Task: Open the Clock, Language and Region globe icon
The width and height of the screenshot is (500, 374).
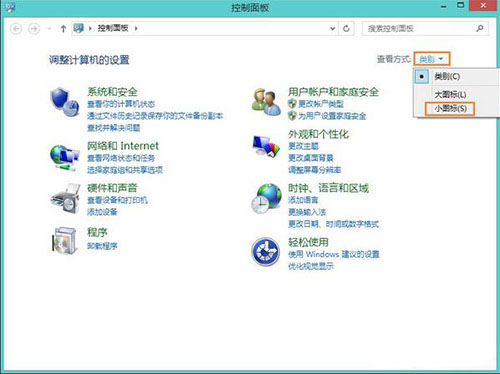Action: click(x=266, y=198)
